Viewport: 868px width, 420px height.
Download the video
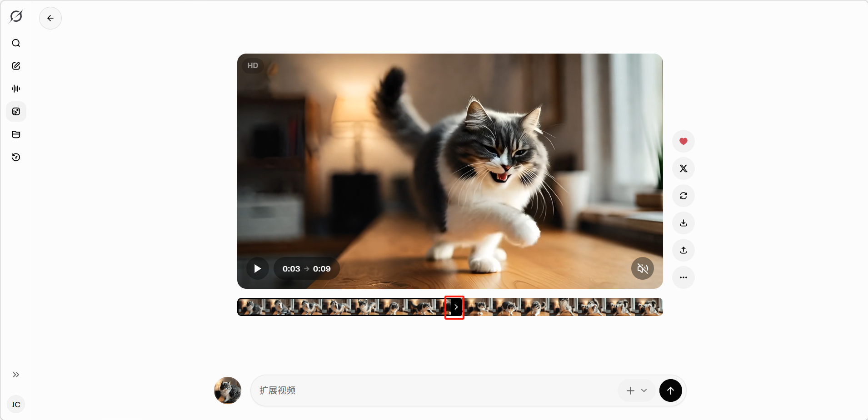[683, 223]
